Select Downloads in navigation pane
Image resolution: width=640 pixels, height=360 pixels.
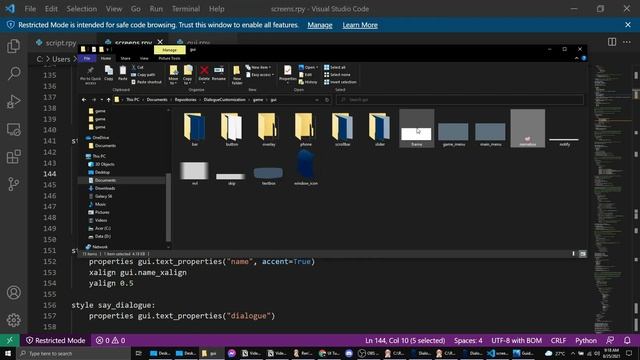tap(105, 188)
